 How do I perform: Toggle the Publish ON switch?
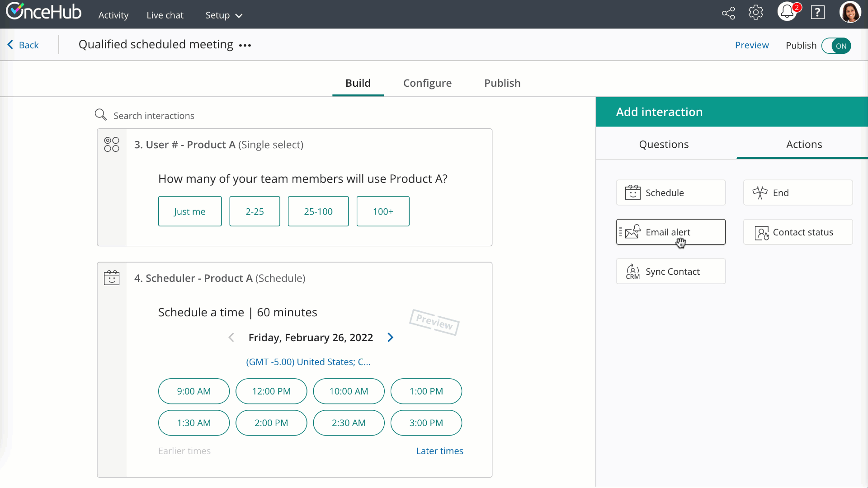pos(836,46)
